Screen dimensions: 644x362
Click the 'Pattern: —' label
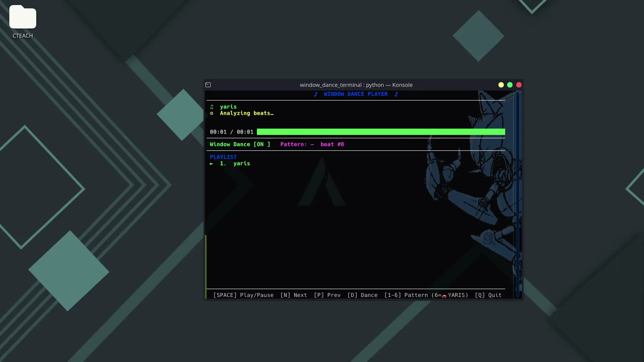click(x=297, y=144)
